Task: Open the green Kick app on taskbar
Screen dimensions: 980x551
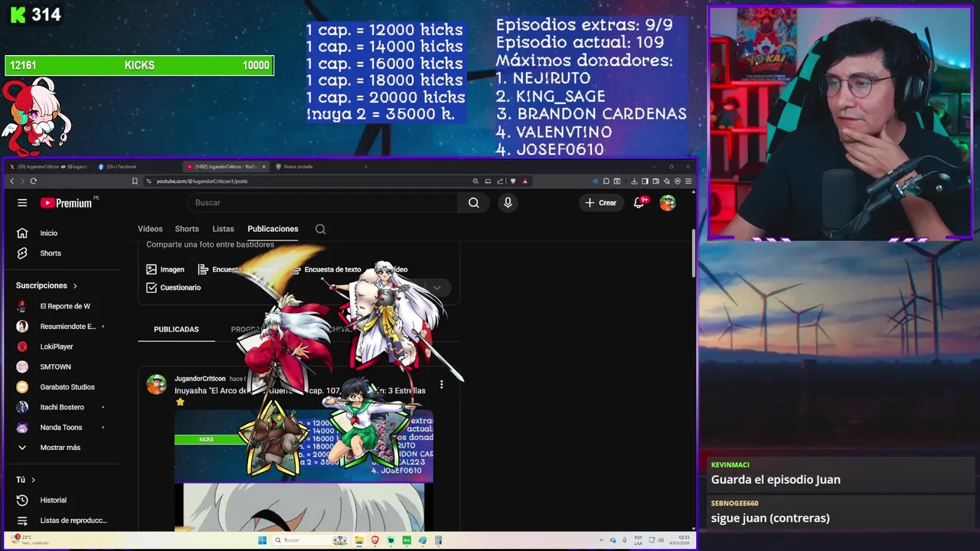Action: pos(407,540)
